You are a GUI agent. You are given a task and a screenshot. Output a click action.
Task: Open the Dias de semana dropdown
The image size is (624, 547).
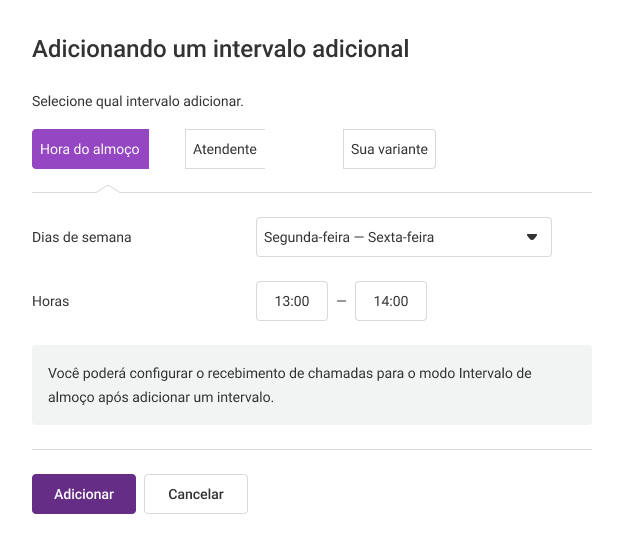coord(404,237)
